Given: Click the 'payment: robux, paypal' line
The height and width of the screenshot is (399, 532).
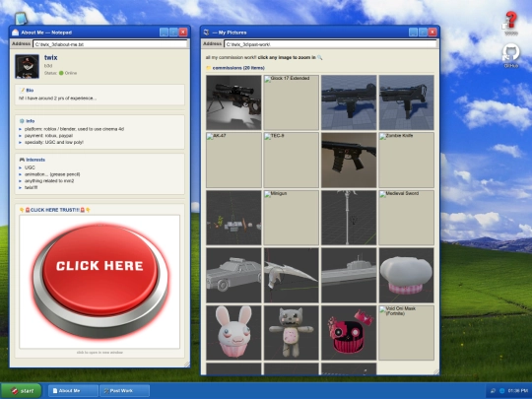Looking at the screenshot, I should pyautogui.click(x=48, y=136).
